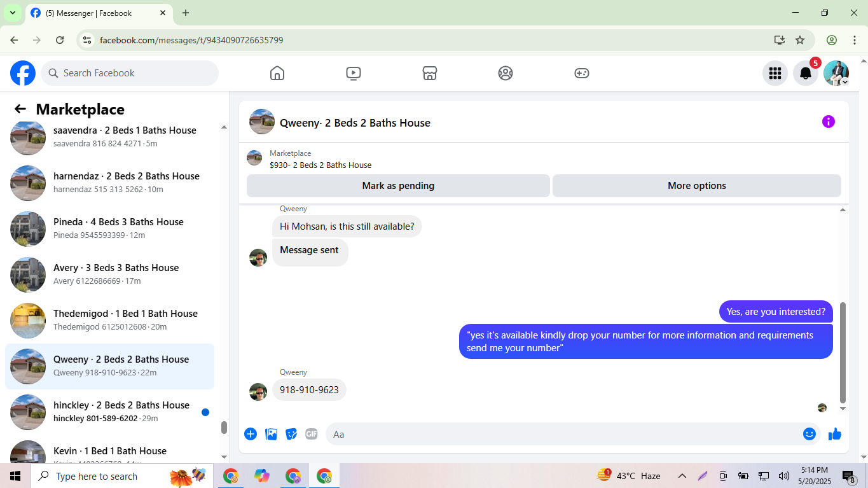The height and width of the screenshot is (488, 868).
Task: Click the Facebook logo
Action: tap(23, 73)
